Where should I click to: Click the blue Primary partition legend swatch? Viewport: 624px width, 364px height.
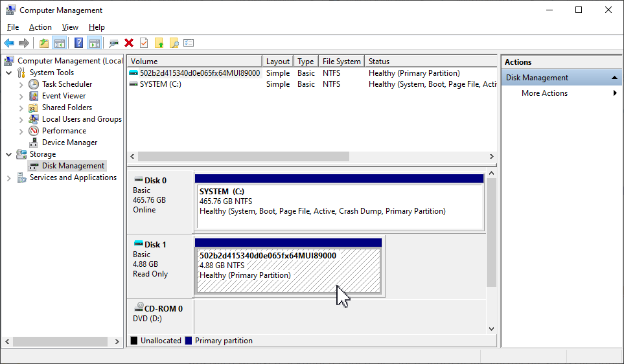pyautogui.click(x=189, y=341)
